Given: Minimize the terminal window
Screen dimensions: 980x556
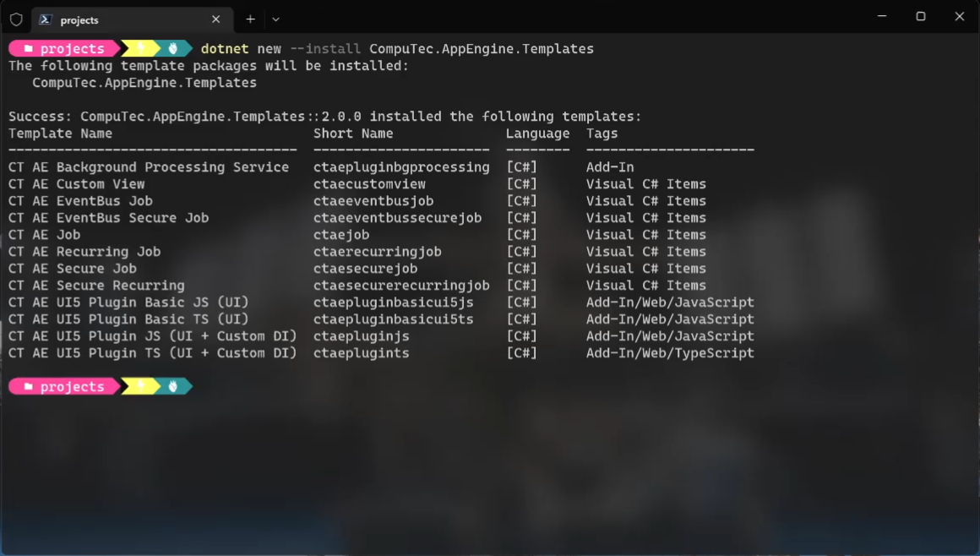Looking at the screenshot, I should [882, 17].
